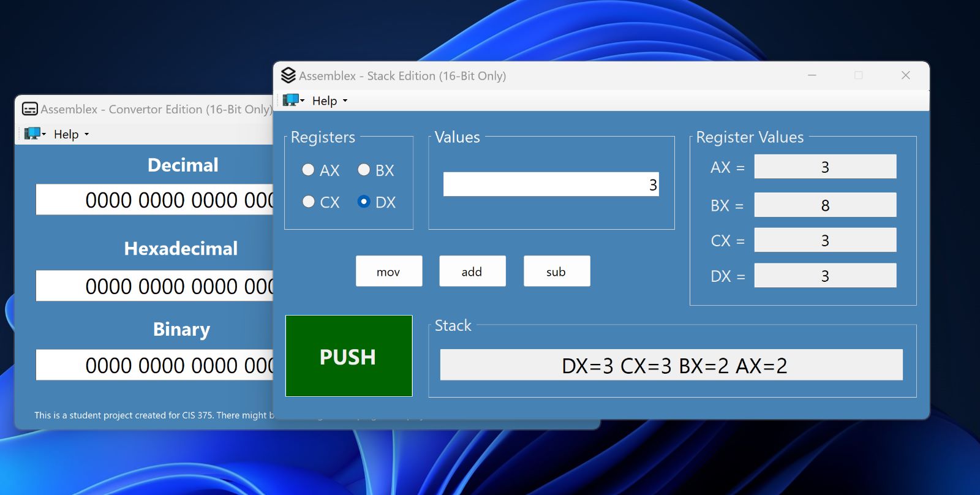
Task: Click the add button
Action: tap(472, 271)
